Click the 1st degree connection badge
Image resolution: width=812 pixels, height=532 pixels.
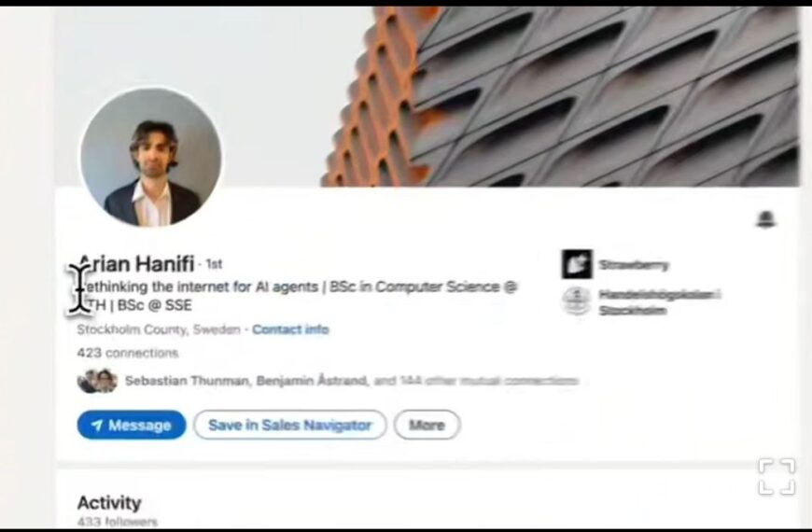point(214,264)
